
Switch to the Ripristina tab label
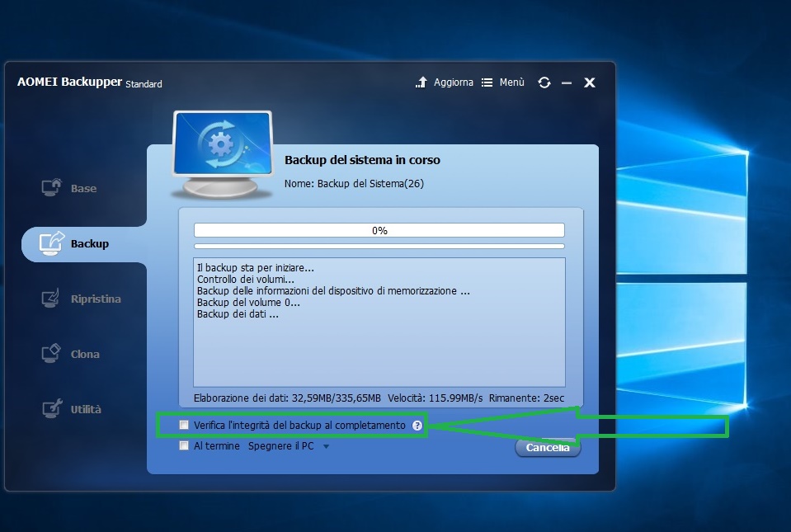(96, 299)
